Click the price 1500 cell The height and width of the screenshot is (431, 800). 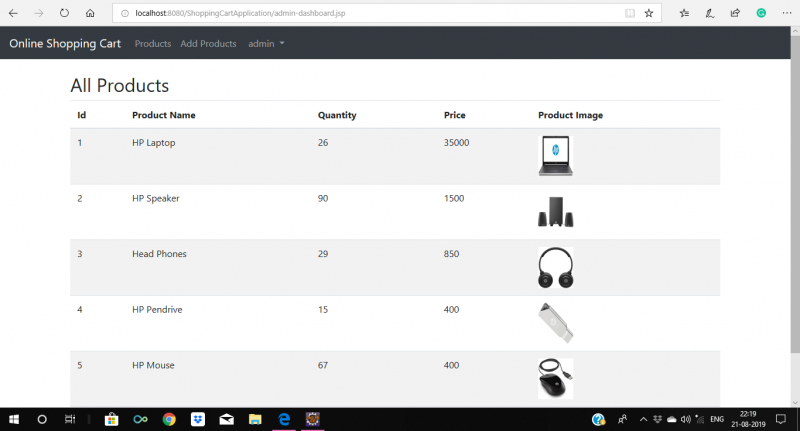[454, 198]
